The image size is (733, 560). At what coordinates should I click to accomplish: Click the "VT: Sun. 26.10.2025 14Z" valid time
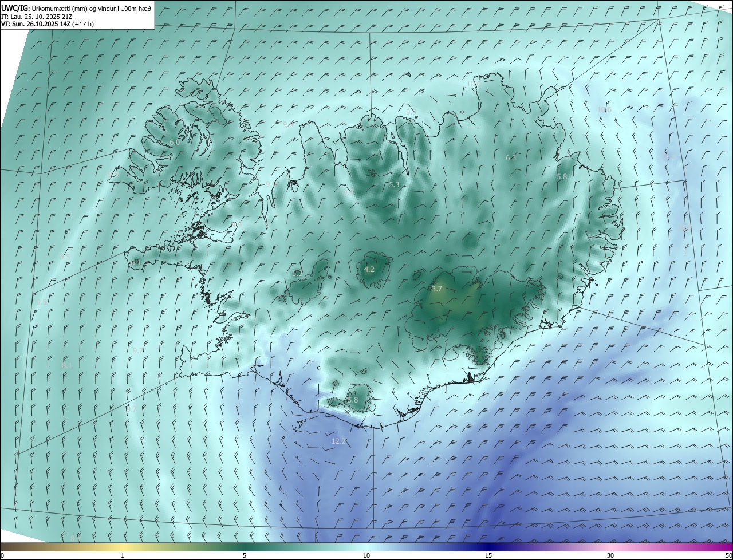coord(36,24)
